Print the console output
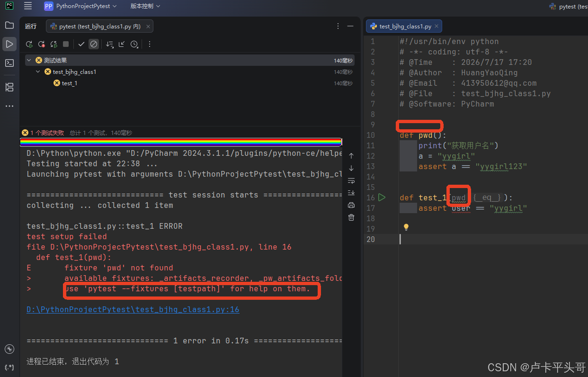588x377 pixels. point(351,205)
